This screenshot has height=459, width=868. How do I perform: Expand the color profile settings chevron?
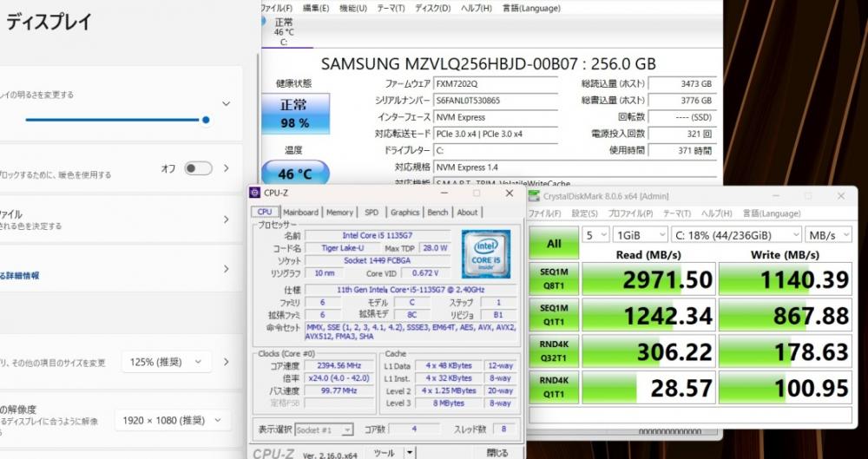pyautogui.click(x=226, y=220)
